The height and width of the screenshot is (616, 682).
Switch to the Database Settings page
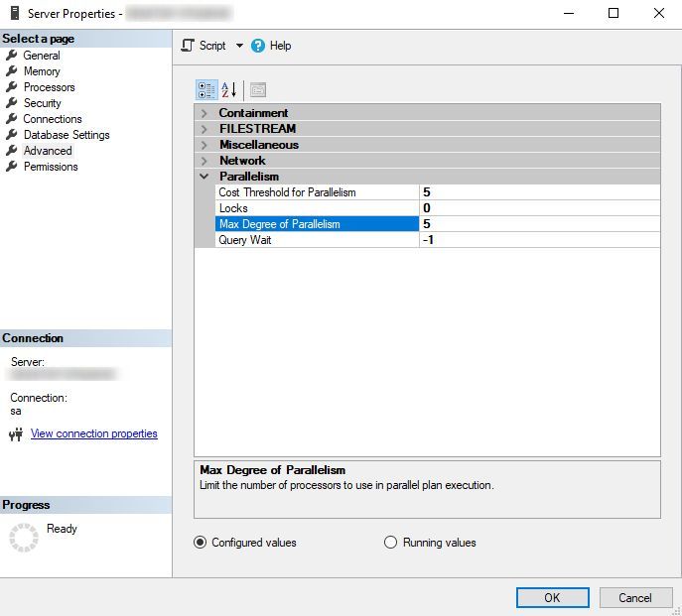67,135
